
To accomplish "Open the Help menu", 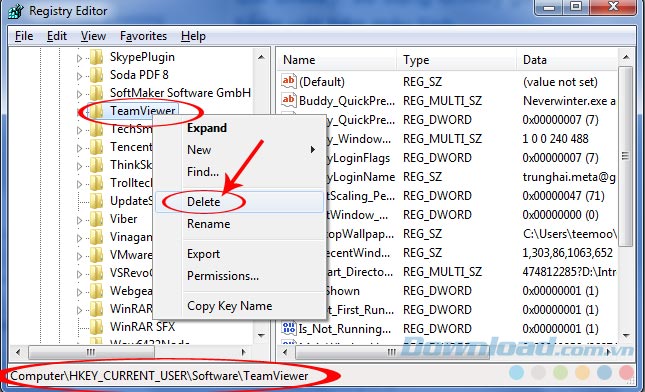I will point(193,36).
